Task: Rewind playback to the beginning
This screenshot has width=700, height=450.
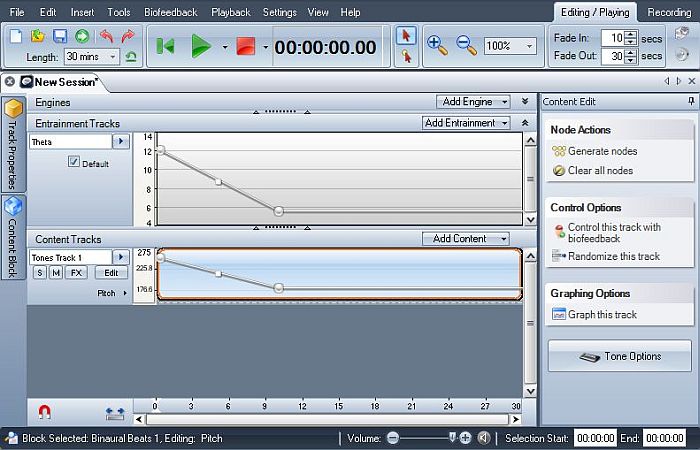Action: pyautogui.click(x=165, y=46)
